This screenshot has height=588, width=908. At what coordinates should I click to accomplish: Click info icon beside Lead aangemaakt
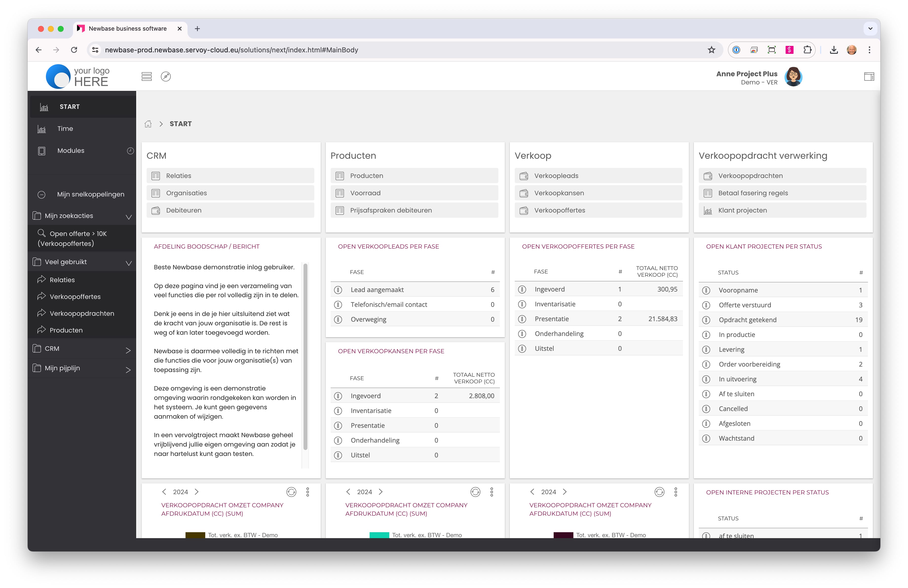pyautogui.click(x=338, y=290)
